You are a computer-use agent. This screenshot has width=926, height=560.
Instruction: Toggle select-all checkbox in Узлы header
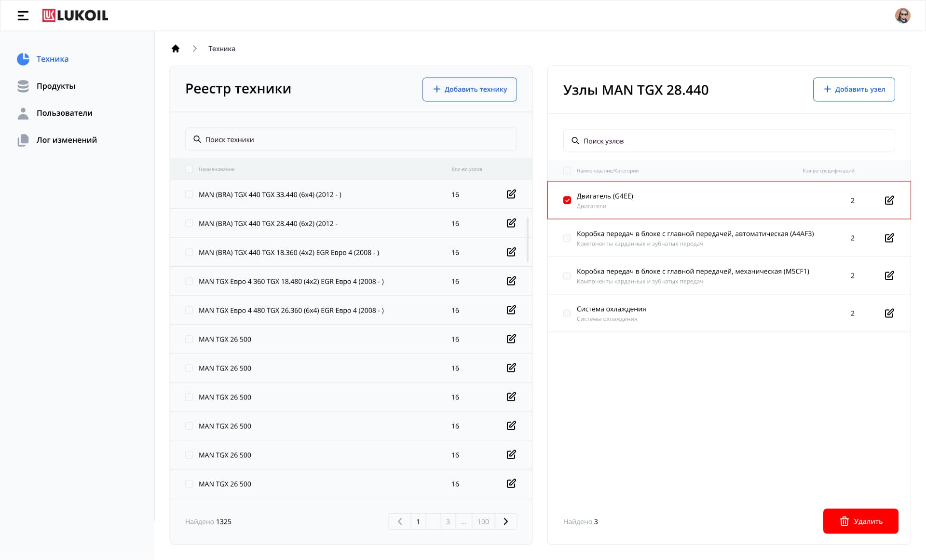click(567, 171)
